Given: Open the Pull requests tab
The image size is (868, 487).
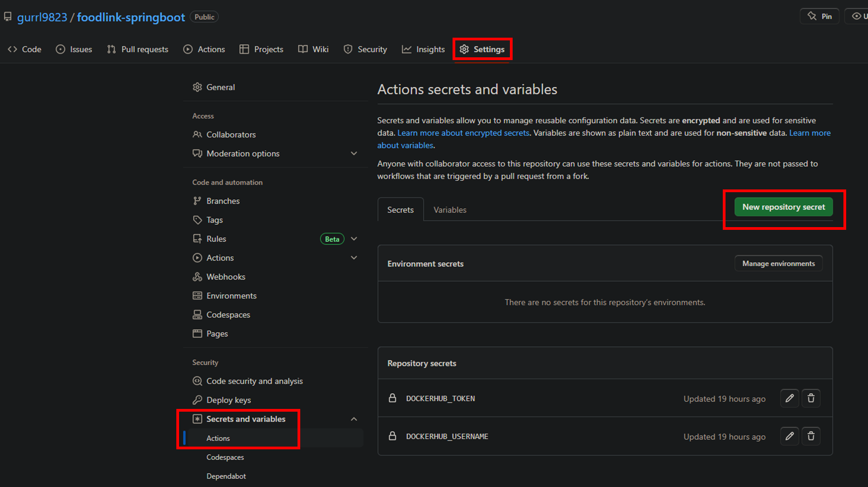Looking at the screenshot, I should tap(138, 49).
